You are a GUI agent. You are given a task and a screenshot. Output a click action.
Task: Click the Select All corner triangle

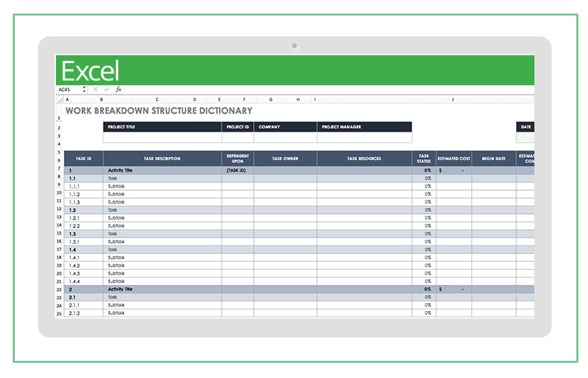tap(59, 100)
